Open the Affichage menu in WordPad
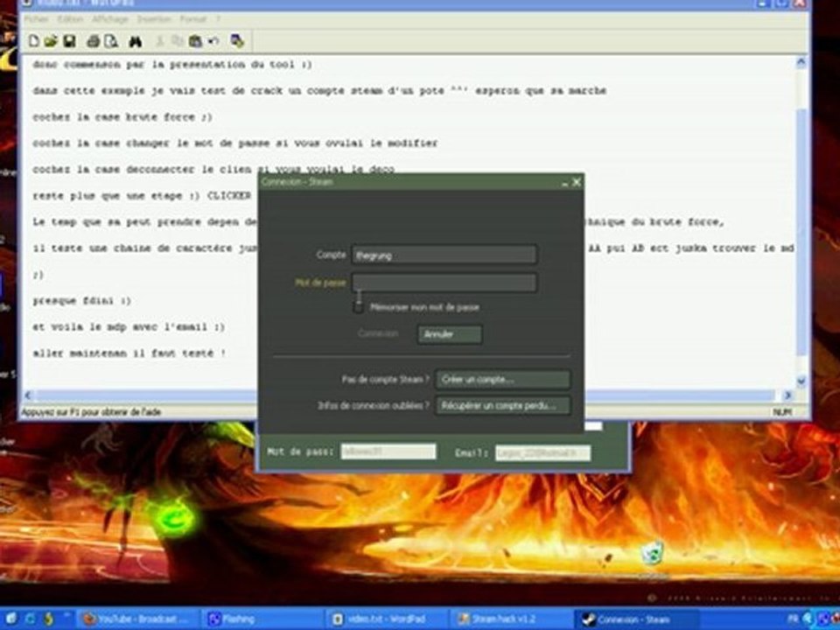Viewport: 840px width, 630px height. click(x=110, y=19)
